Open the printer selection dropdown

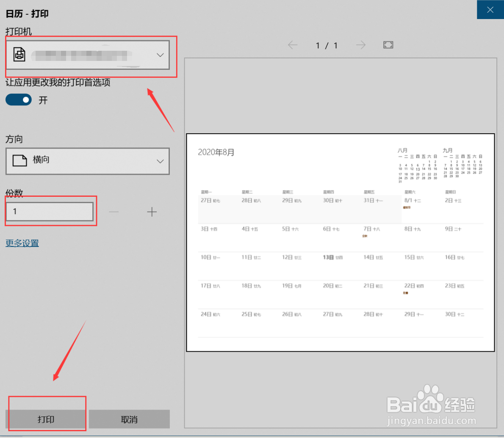pos(87,55)
